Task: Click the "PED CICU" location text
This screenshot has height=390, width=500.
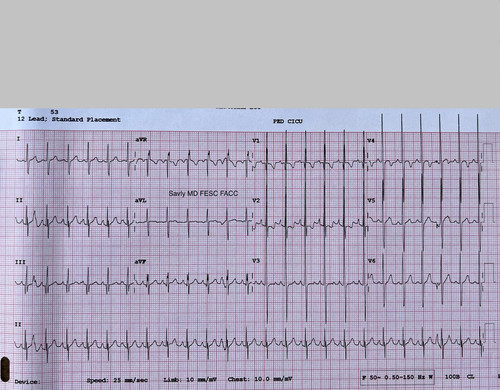Action: pyautogui.click(x=288, y=121)
